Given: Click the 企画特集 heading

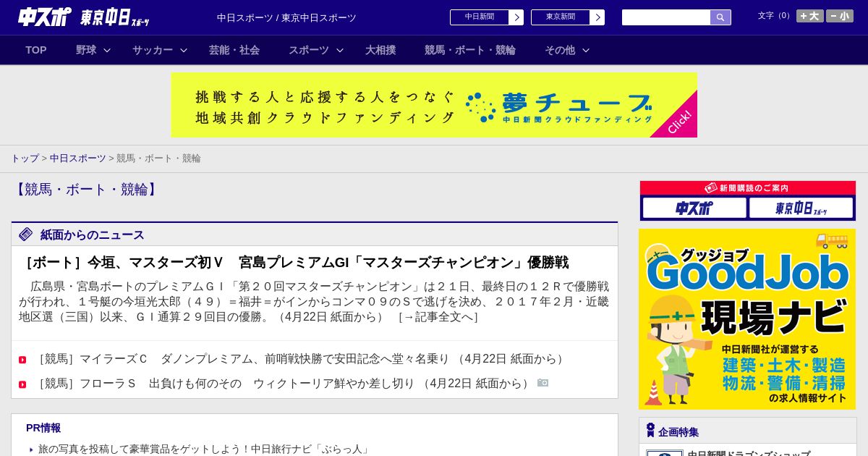Looking at the screenshot, I should click(x=678, y=432).
